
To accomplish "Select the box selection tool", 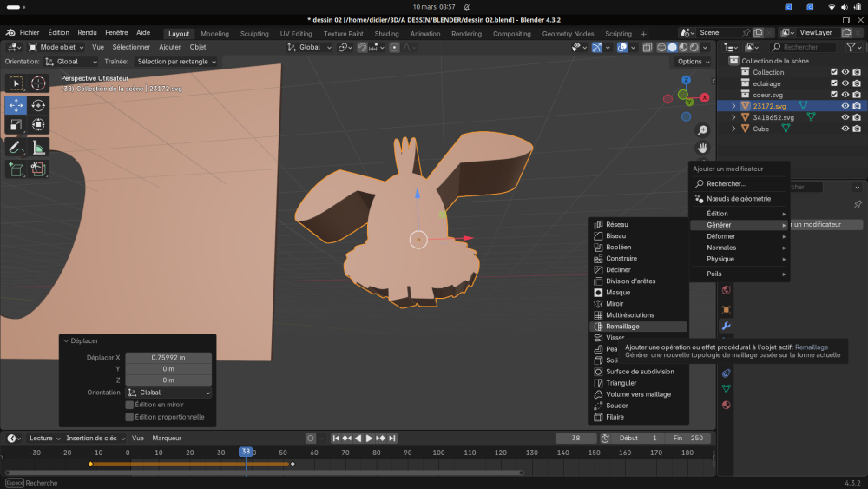I will 16,83.
